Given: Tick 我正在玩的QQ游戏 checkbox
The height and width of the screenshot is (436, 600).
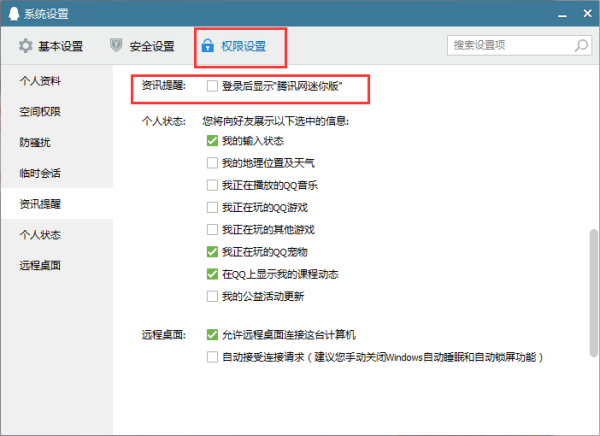Looking at the screenshot, I should (212, 207).
